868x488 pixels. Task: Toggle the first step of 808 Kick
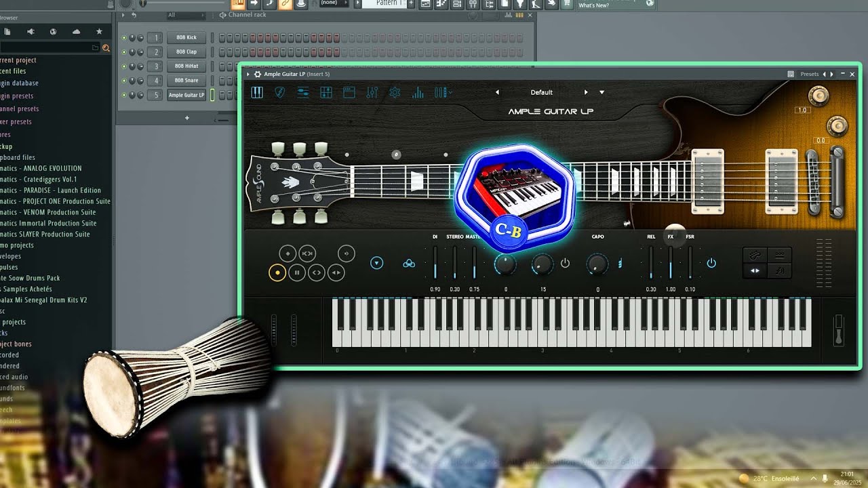[222, 37]
